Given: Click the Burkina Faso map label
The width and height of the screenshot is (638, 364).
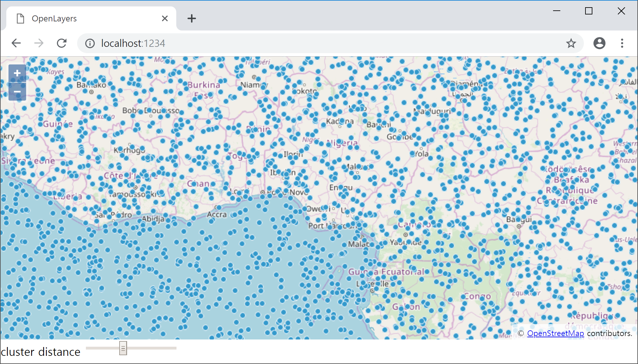Looking at the screenshot, I should click(204, 85).
